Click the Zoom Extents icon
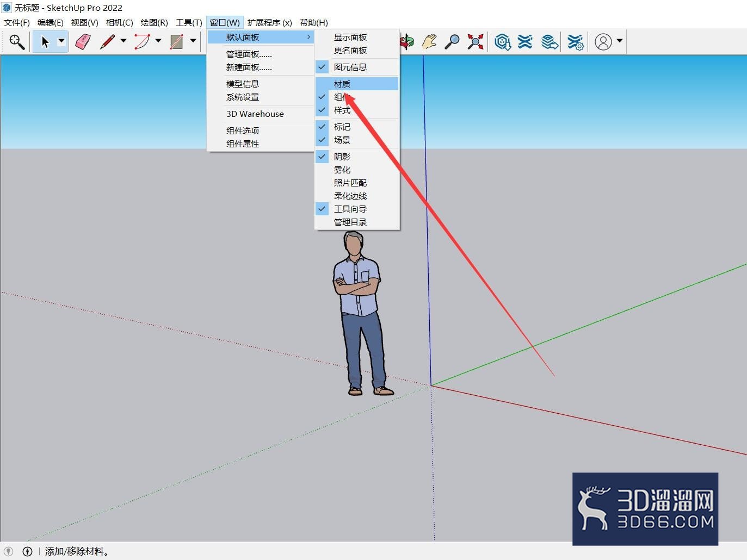 [475, 41]
